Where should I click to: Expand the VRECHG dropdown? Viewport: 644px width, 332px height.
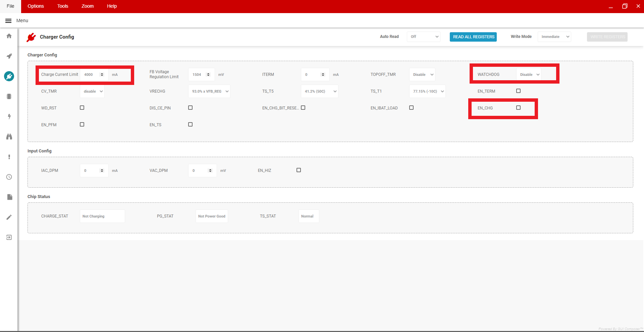[x=209, y=91]
